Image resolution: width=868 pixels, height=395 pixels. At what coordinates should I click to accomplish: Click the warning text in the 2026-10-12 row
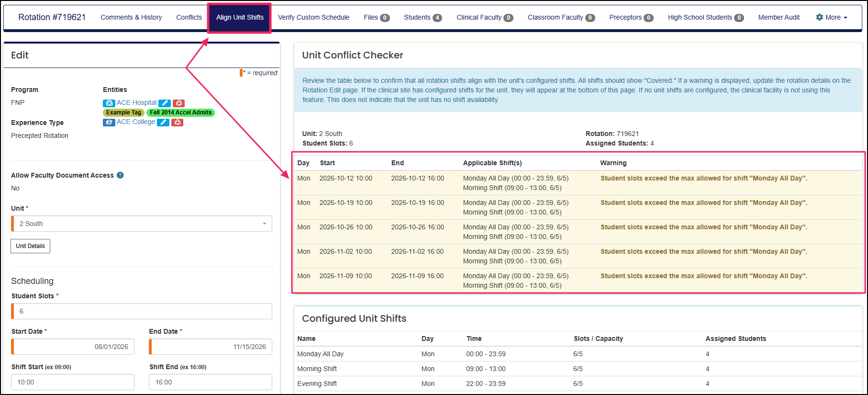click(704, 178)
